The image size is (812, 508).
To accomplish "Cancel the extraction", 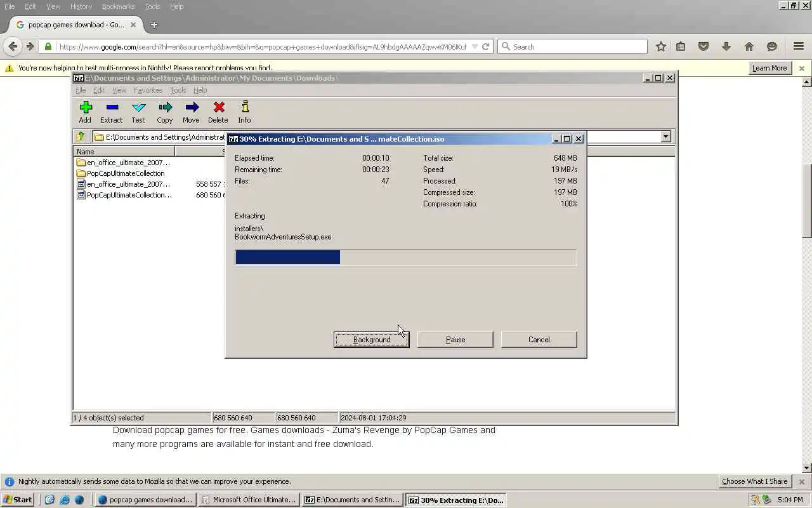I will coord(539,340).
